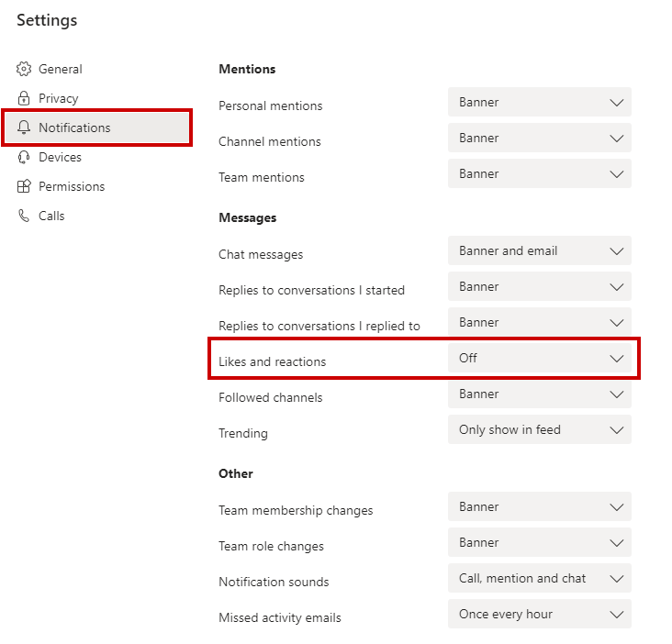Open the Privacy settings tab

click(58, 98)
